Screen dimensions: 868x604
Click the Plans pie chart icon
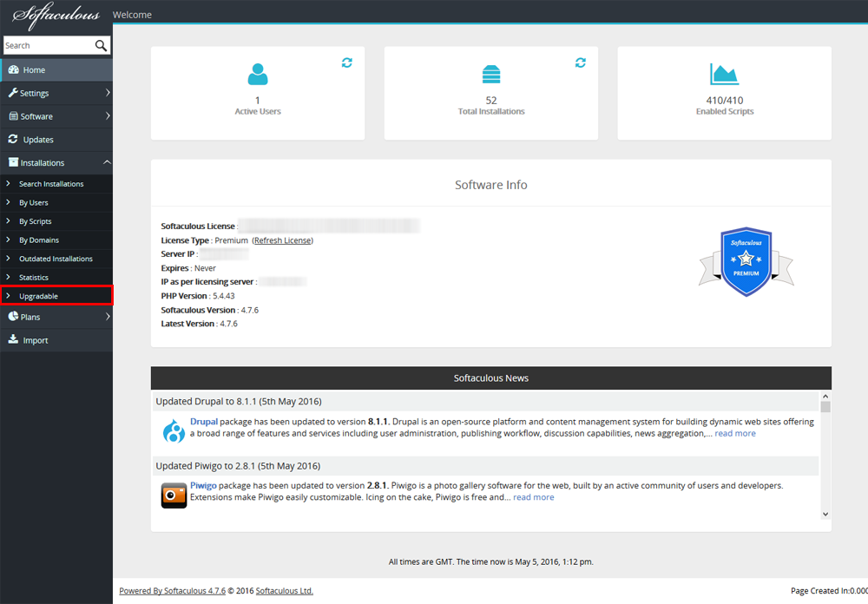tap(13, 316)
